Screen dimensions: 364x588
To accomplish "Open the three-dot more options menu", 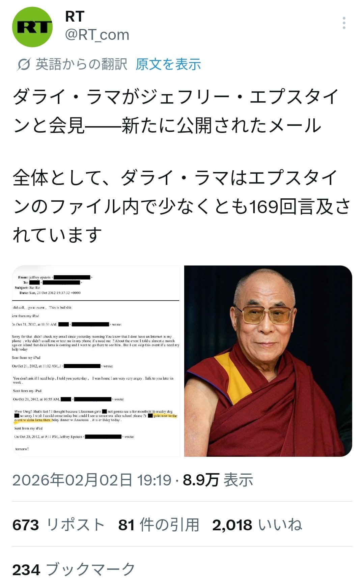I will (x=344, y=23).
